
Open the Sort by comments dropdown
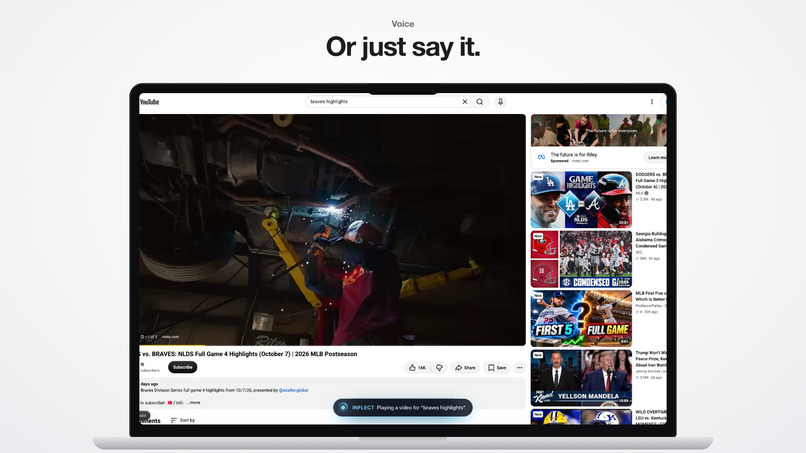pos(183,420)
